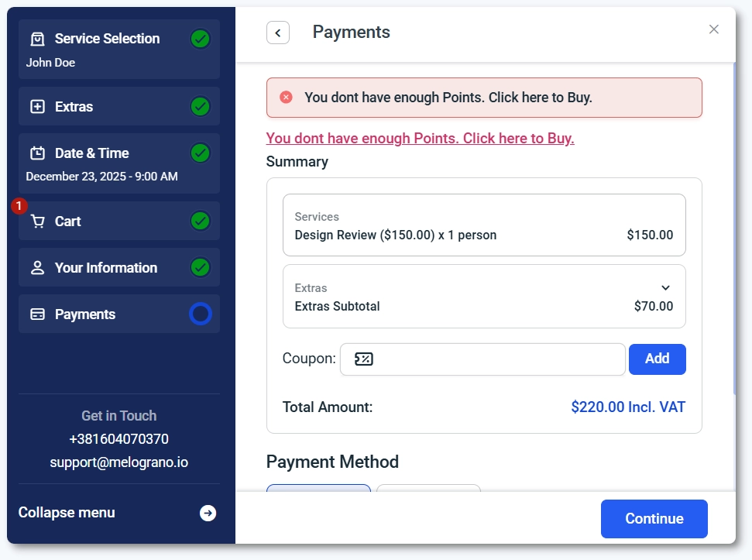Click the Collapse menu arrow icon
This screenshot has width=752, height=560.
coord(208,513)
